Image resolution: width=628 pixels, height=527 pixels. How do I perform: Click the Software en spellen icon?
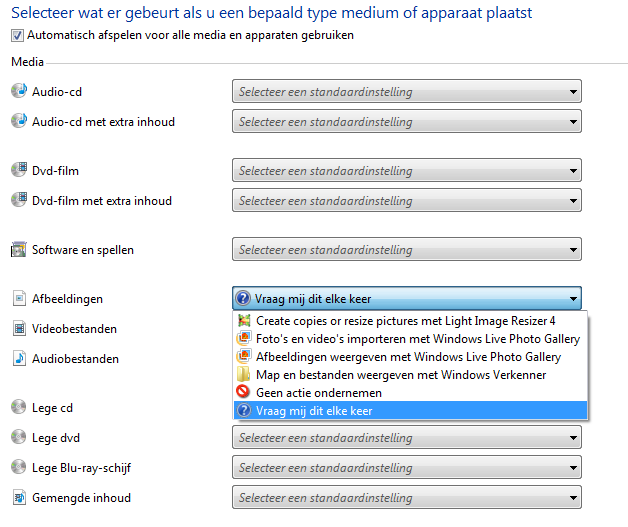(19, 249)
